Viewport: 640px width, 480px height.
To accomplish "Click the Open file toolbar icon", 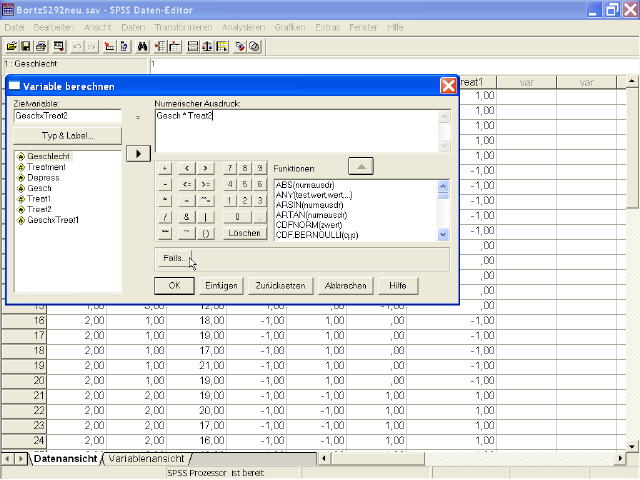I will coord(11,46).
